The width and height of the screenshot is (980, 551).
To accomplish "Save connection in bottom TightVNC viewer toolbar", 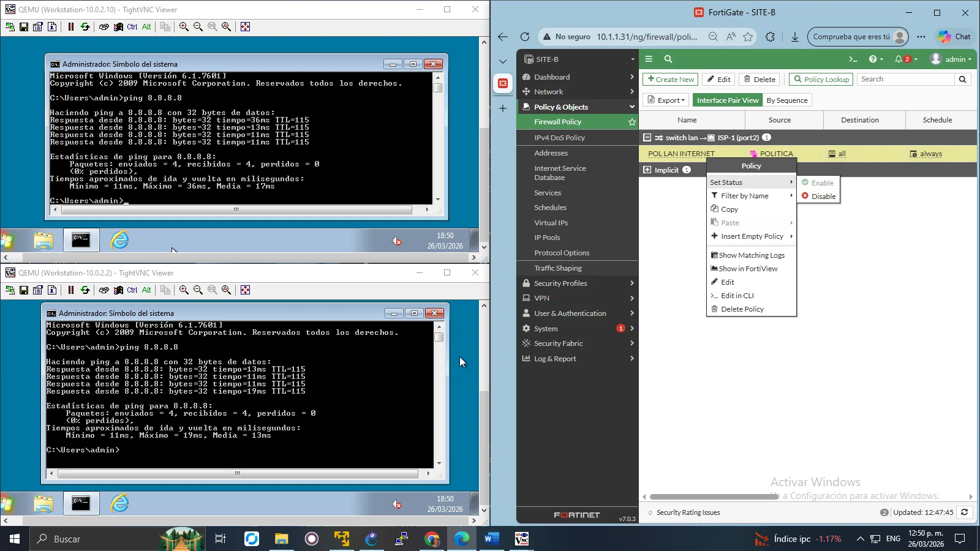I will [x=24, y=290].
